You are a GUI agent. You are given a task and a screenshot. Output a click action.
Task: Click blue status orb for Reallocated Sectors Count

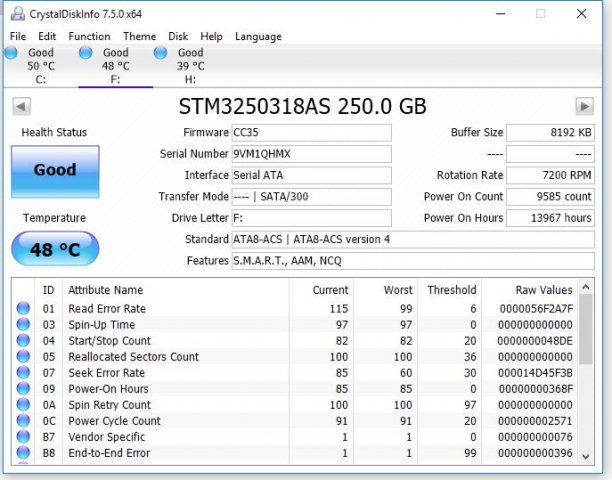coord(23,357)
